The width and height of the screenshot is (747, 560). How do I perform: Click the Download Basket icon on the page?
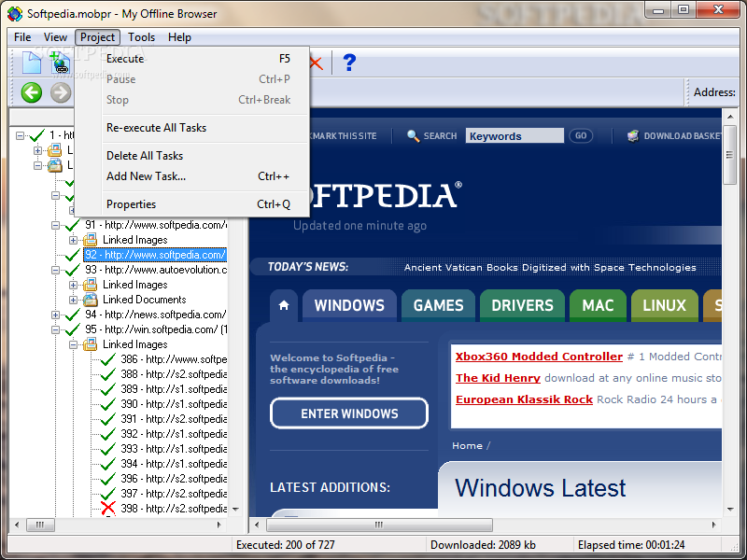pyautogui.click(x=633, y=136)
